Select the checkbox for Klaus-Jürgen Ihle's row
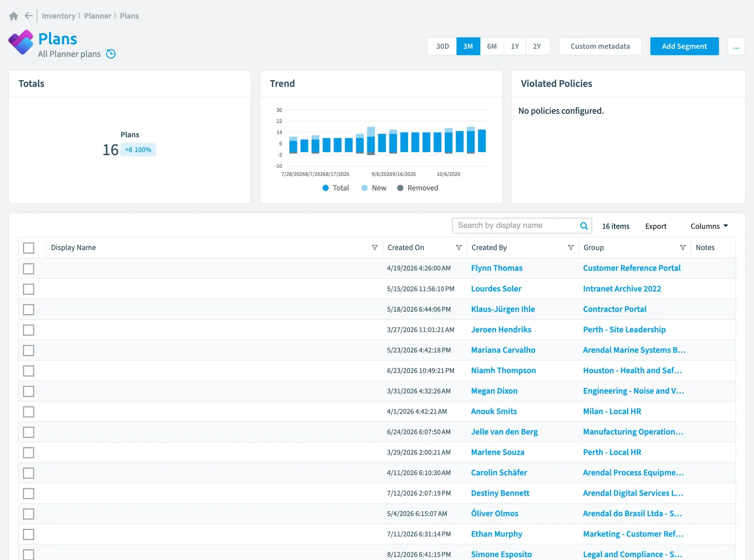The height and width of the screenshot is (560, 754). (x=29, y=309)
